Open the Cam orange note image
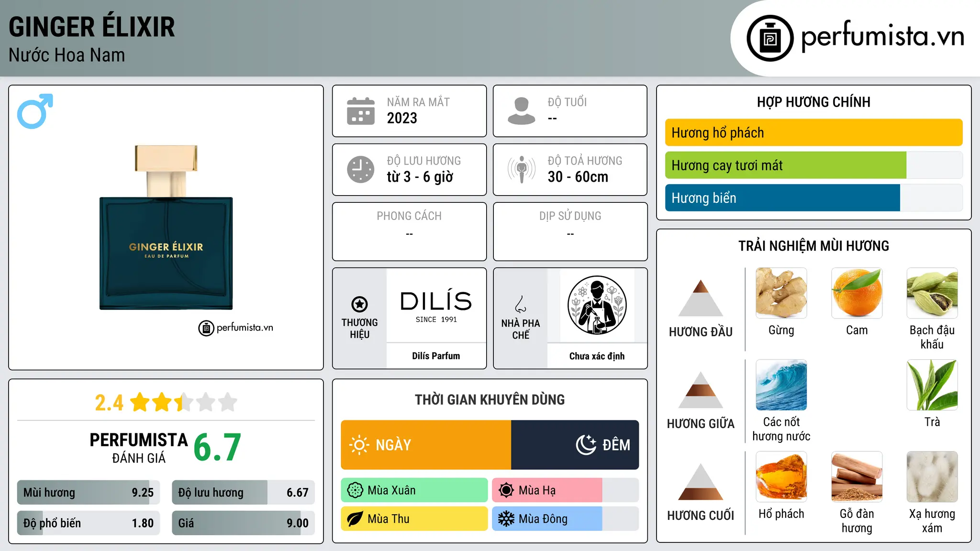 (857, 293)
